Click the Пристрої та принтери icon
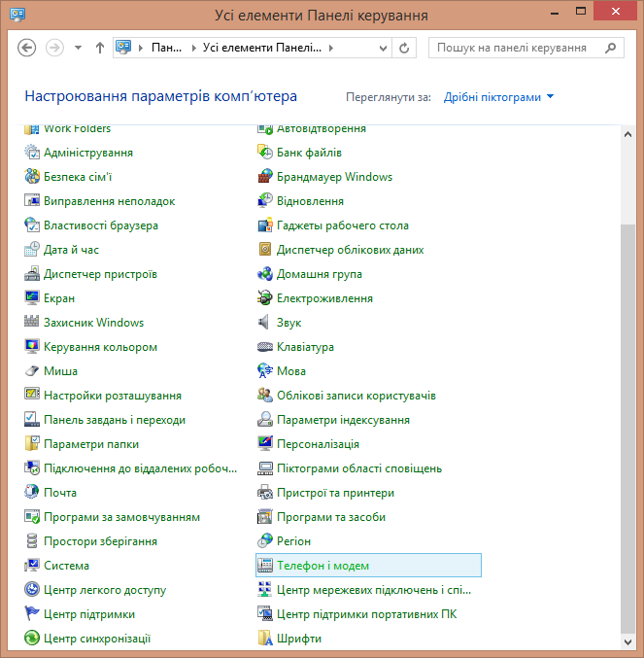Image resolution: width=644 pixels, height=658 pixels. (x=265, y=492)
